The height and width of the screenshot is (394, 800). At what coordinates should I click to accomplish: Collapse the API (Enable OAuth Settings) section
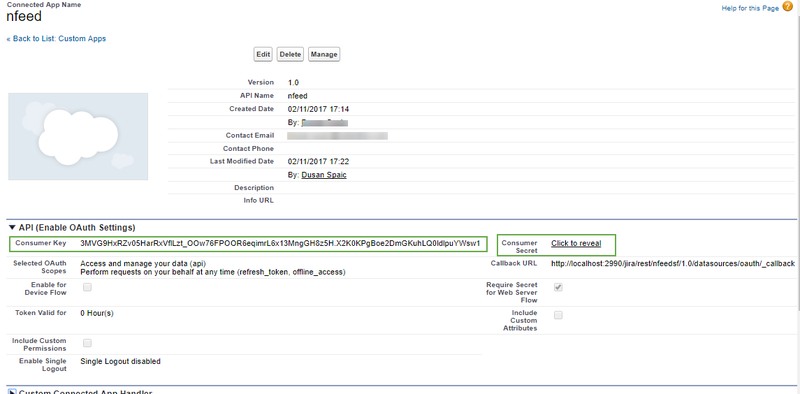12,227
